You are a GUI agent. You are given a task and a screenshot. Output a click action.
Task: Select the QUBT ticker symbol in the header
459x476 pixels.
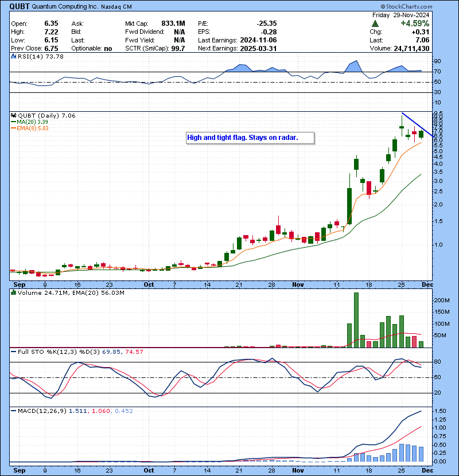pos(20,7)
